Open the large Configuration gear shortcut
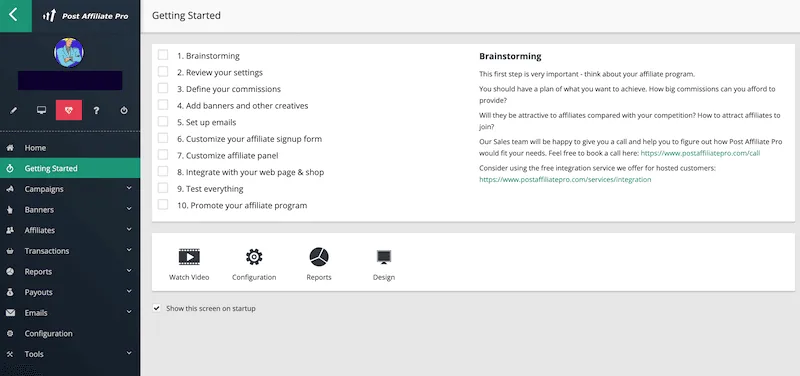800x376 pixels. point(254,257)
